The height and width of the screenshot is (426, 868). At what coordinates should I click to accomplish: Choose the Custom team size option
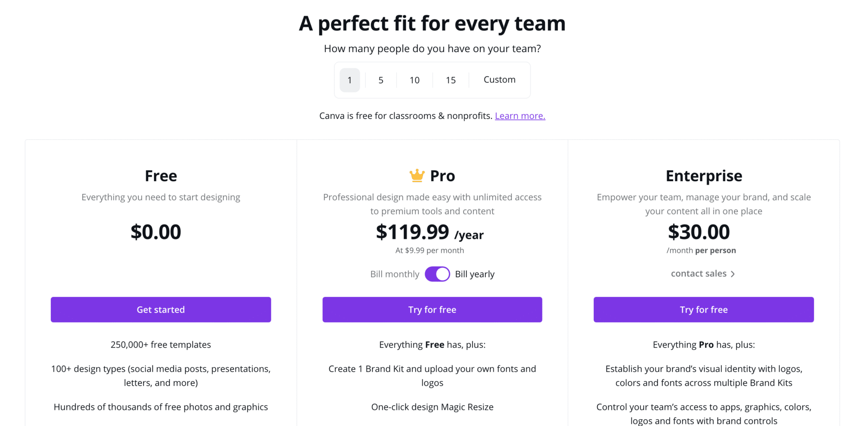click(500, 80)
